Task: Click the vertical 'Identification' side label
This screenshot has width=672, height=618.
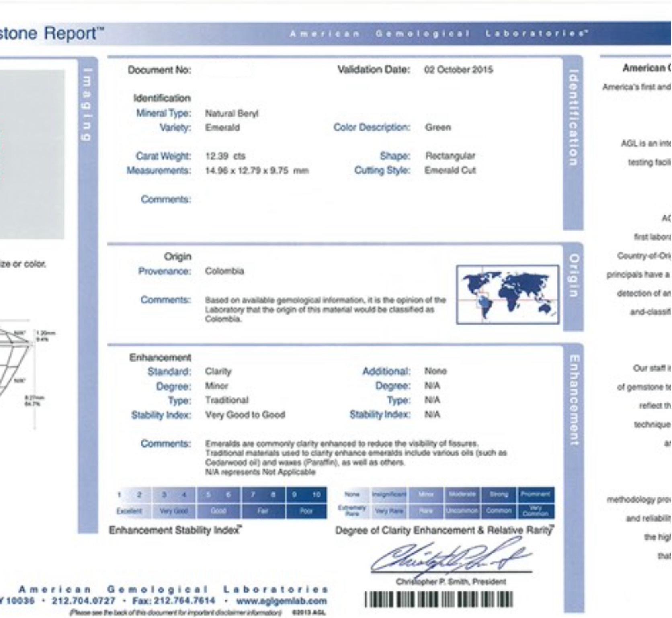Action: click(574, 117)
